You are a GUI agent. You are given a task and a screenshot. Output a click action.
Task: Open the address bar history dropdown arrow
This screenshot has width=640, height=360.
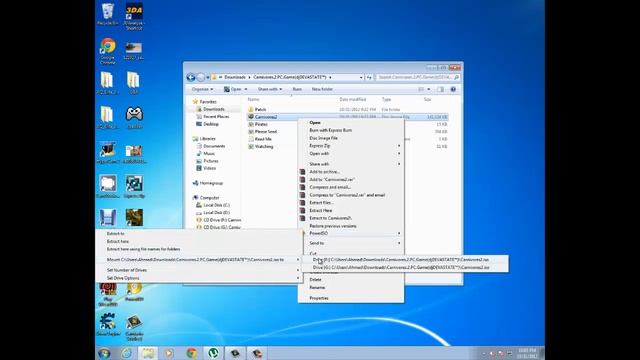coord(361,77)
